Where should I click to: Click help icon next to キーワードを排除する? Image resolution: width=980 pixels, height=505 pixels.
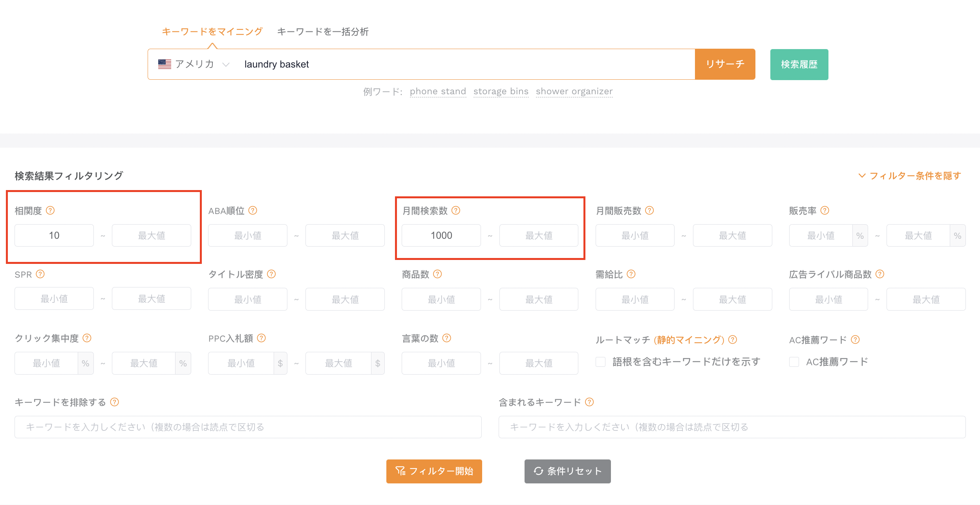114,402
